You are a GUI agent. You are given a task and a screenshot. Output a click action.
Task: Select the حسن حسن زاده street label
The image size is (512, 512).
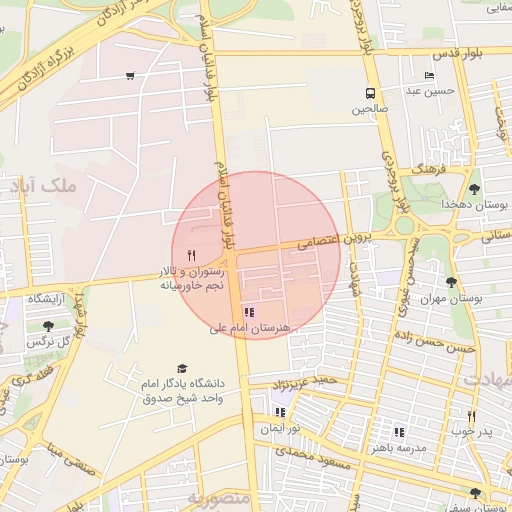click(435, 342)
